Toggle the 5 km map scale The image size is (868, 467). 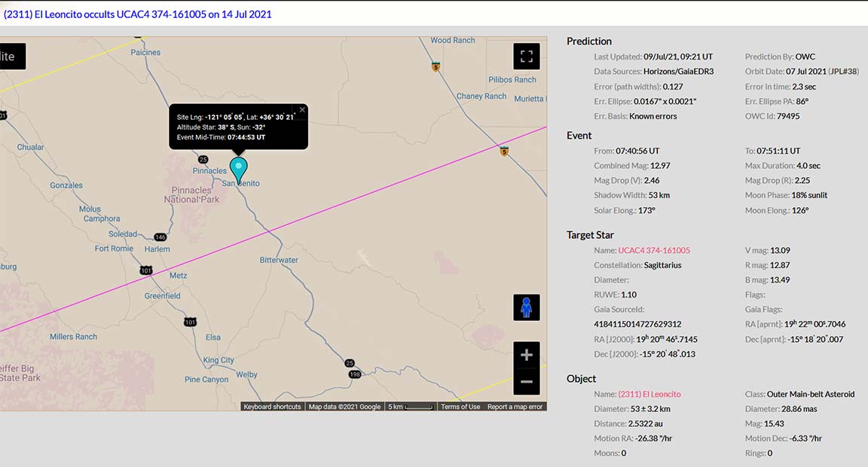[x=410, y=407]
